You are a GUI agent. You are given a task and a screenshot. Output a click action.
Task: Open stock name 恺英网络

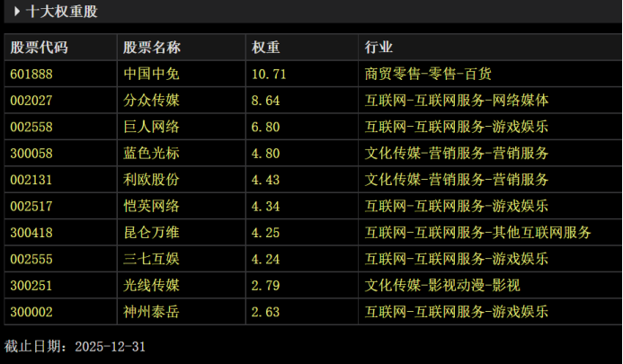(151, 206)
